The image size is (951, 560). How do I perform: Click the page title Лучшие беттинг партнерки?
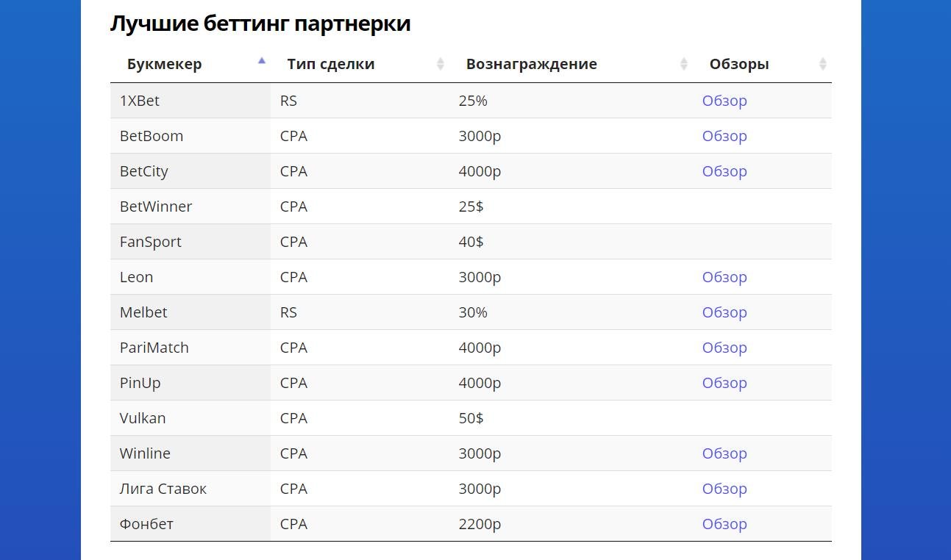(260, 23)
